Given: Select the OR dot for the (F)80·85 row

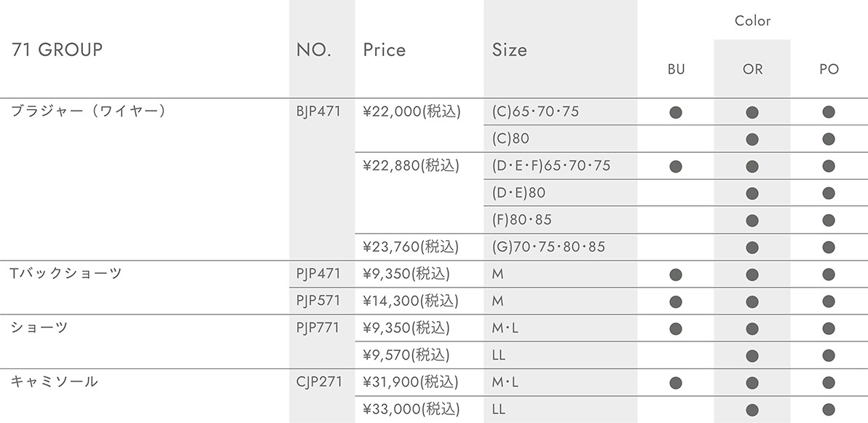Looking at the screenshot, I should [751, 221].
